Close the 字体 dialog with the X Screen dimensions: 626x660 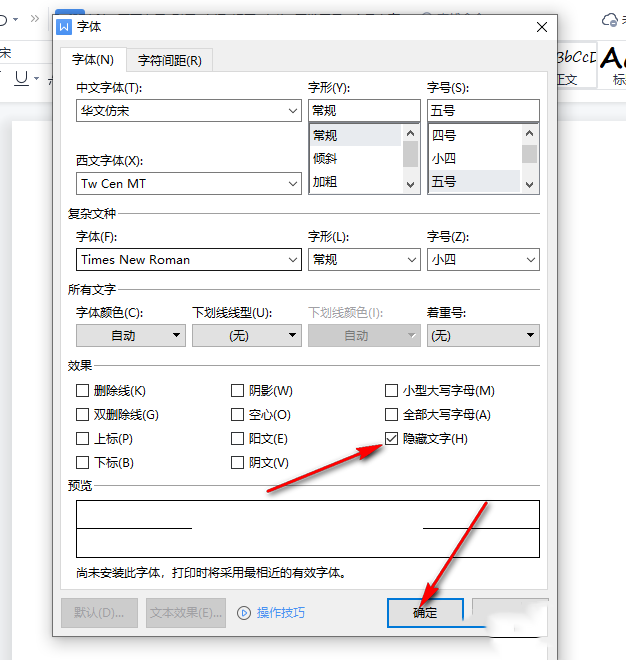pos(542,27)
